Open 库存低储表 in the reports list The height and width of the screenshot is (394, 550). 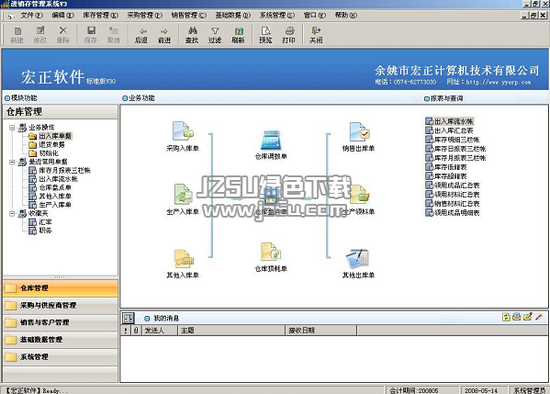tap(450, 167)
